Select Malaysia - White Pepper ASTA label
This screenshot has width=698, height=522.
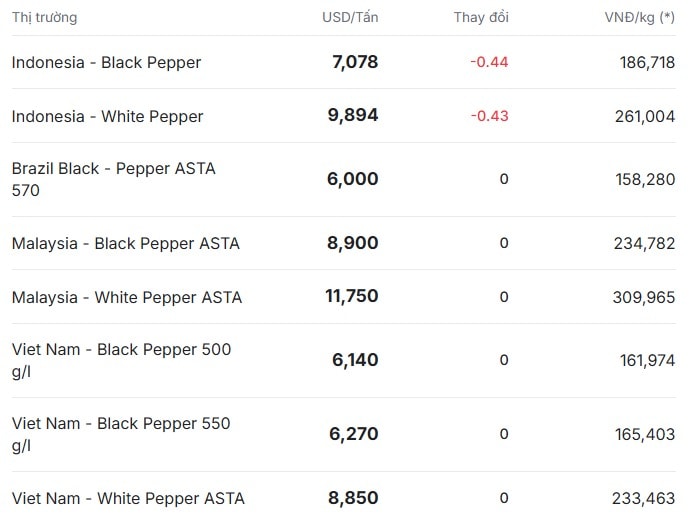(127, 297)
